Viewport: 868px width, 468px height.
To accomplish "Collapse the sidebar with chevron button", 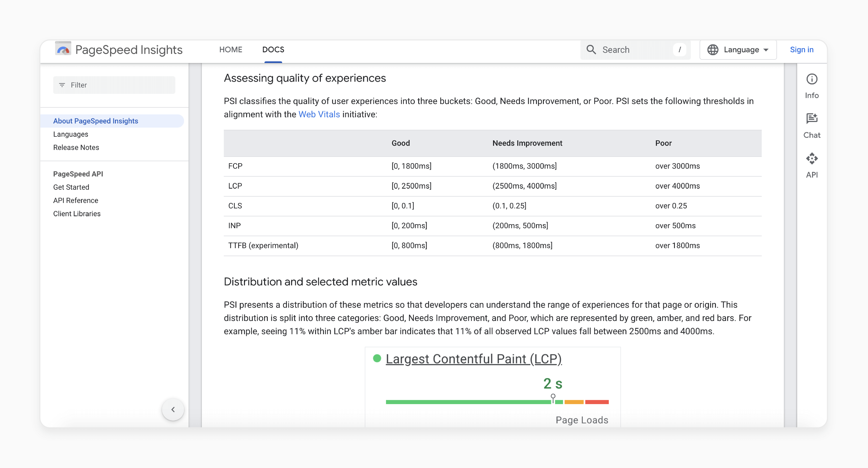I will 173,409.
